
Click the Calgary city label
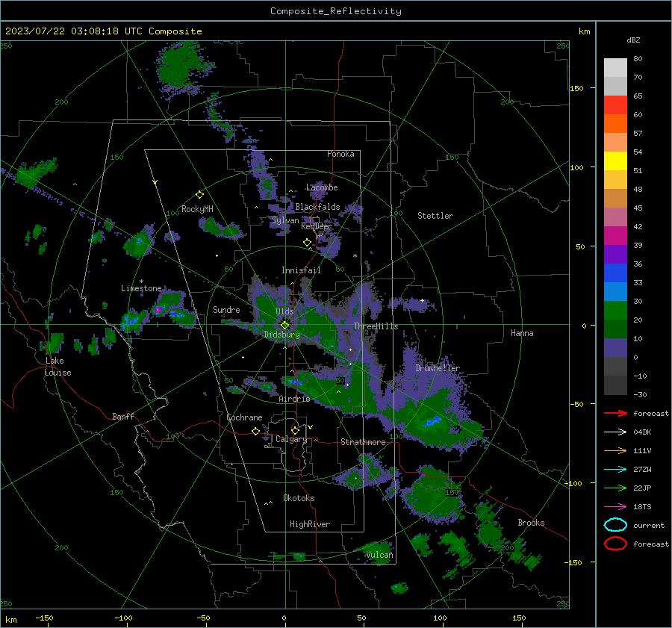point(291,439)
